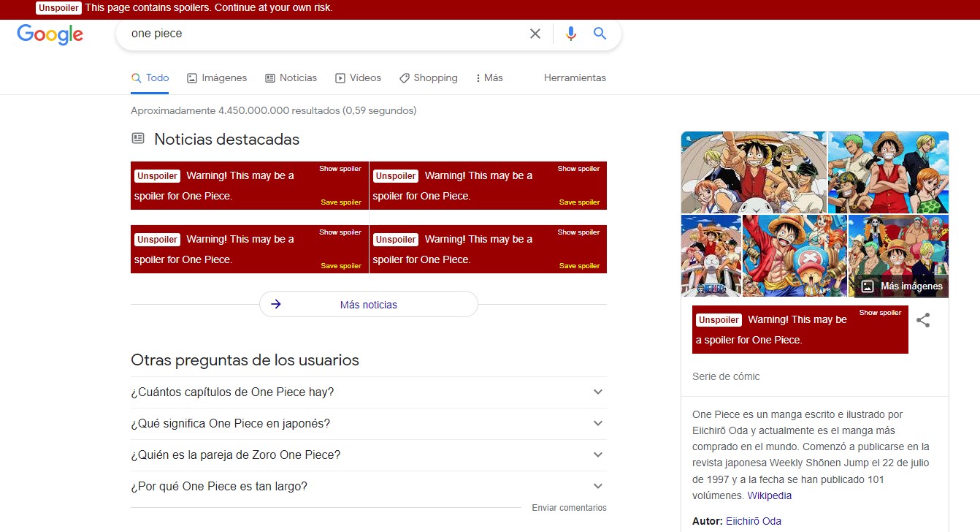Open the Wikipedia link in the description
980x532 pixels.
coord(769,495)
